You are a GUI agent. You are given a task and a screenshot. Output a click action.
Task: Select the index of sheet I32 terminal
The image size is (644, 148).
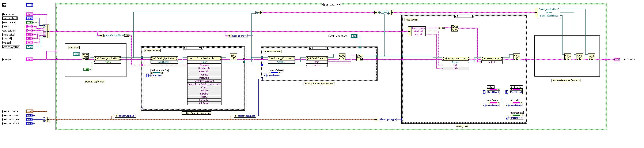[30, 18]
